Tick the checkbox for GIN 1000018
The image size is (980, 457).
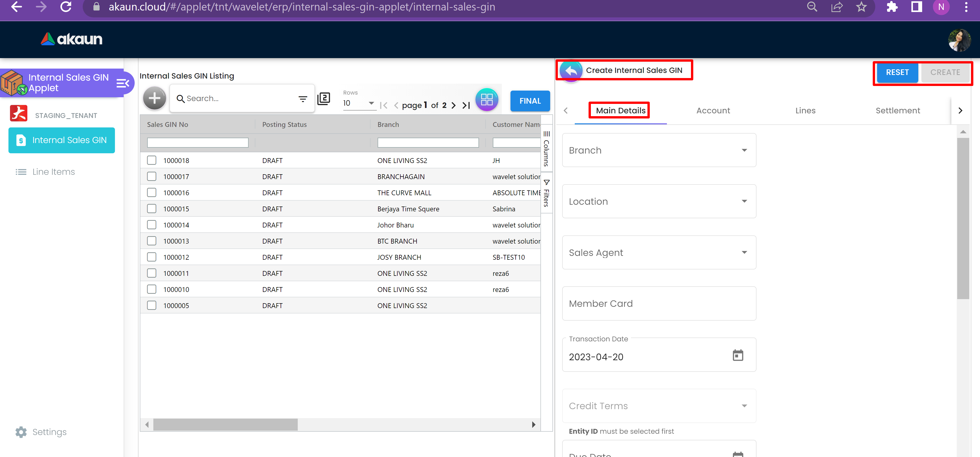coord(152,160)
